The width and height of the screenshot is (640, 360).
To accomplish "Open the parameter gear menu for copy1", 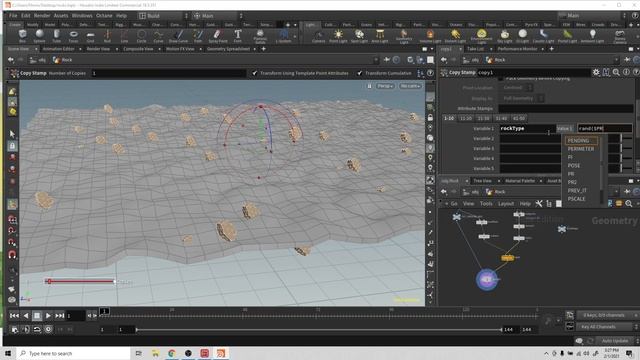I will coord(596,72).
